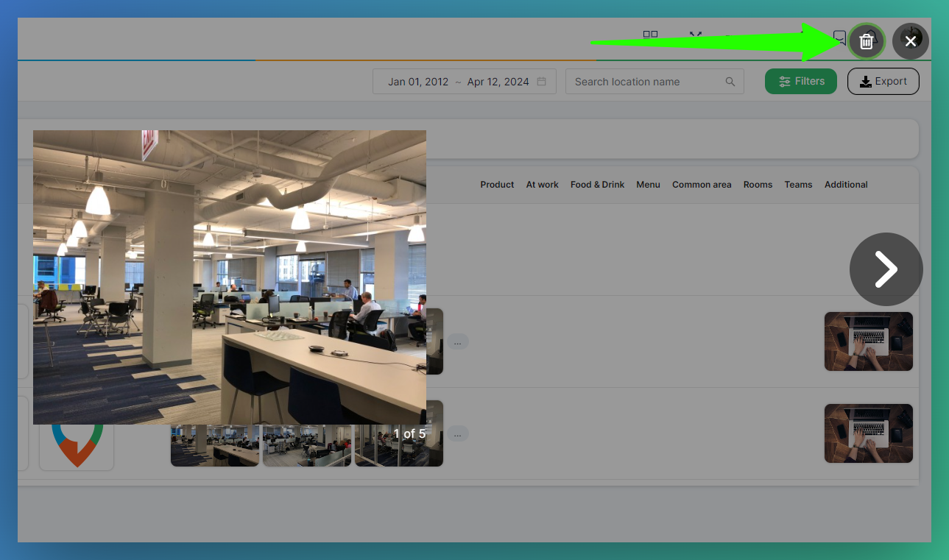View the Rooms tab
The width and height of the screenshot is (949, 560).
point(758,185)
